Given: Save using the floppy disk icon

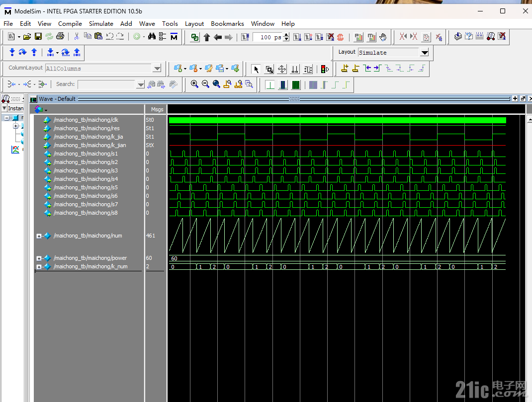Looking at the screenshot, I should pos(38,37).
